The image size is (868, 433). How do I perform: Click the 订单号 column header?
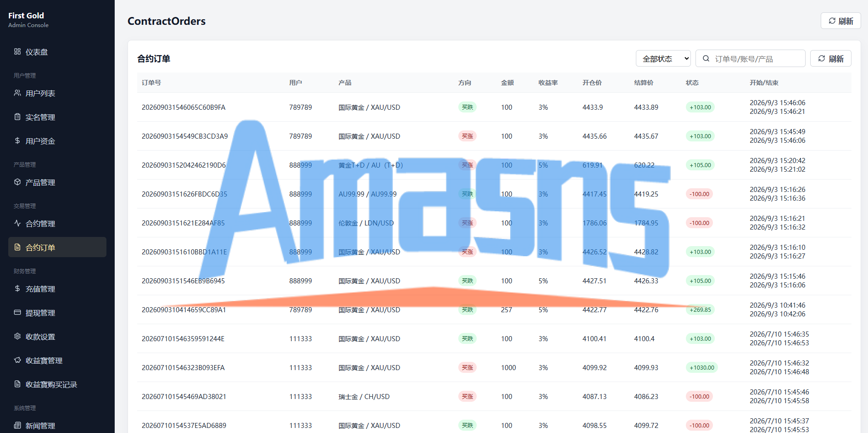[151, 83]
